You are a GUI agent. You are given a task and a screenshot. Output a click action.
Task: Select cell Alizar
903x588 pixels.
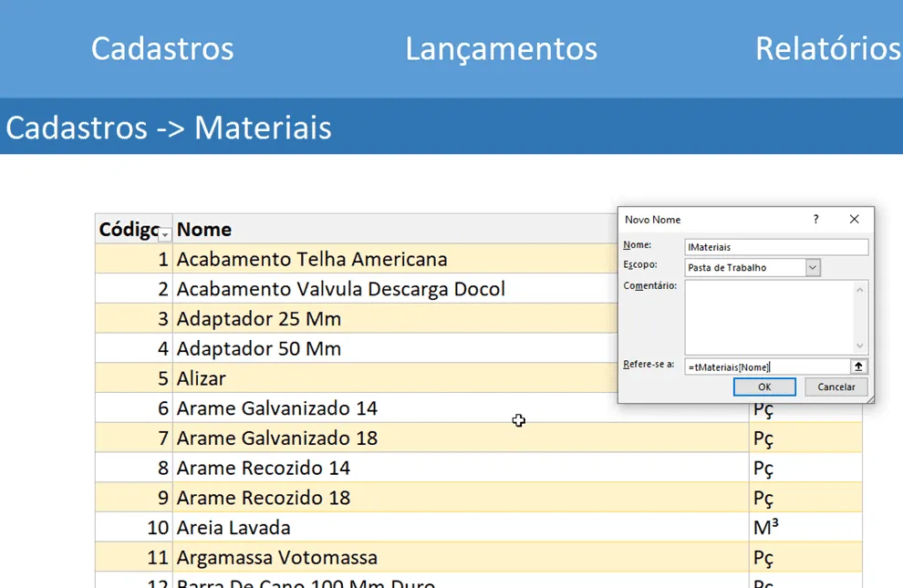pyautogui.click(x=396, y=378)
